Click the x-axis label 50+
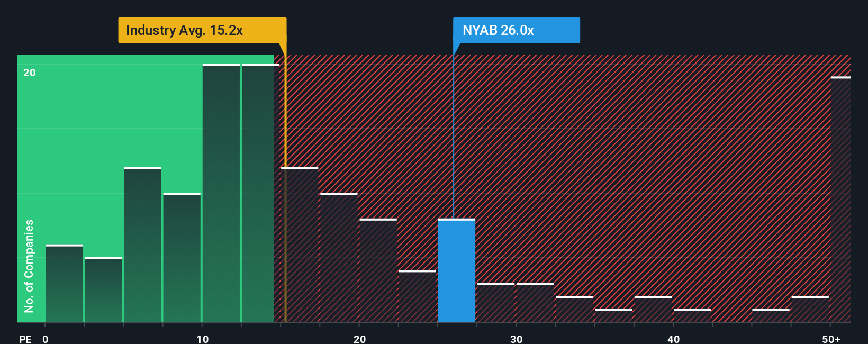 [x=831, y=339]
